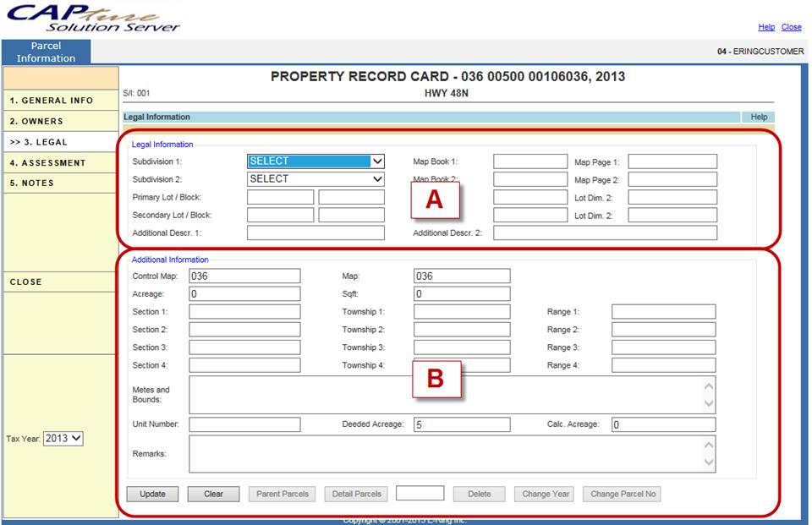This screenshot has width=812, height=525.
Task: Click the Metes and Bounds scroll-down arrow
Action: pos(709,403)
